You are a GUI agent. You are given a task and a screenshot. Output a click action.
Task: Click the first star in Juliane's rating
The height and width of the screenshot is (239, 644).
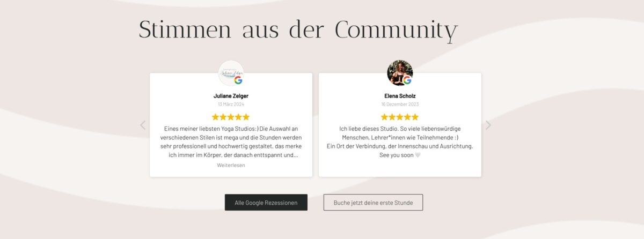[216, 117]
